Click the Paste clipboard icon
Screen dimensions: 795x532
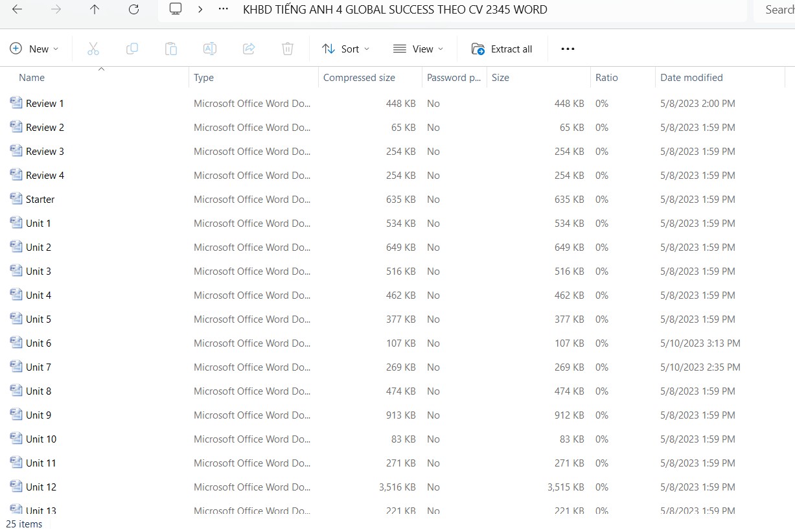click(x=171, y=49)
